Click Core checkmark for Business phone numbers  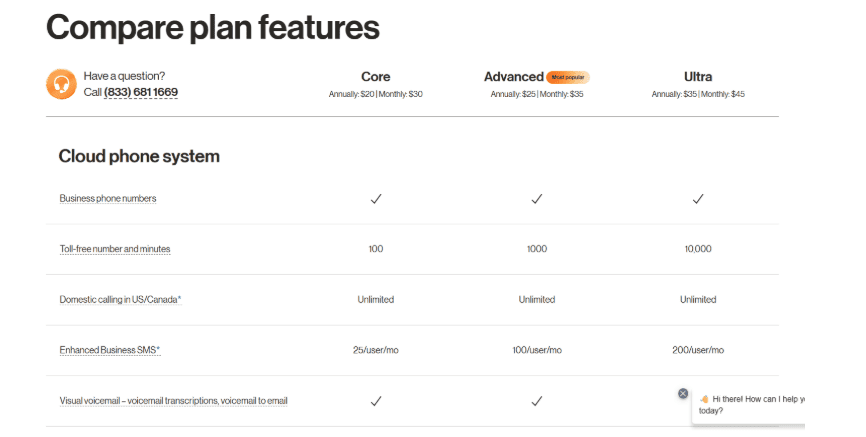point(376,199)
